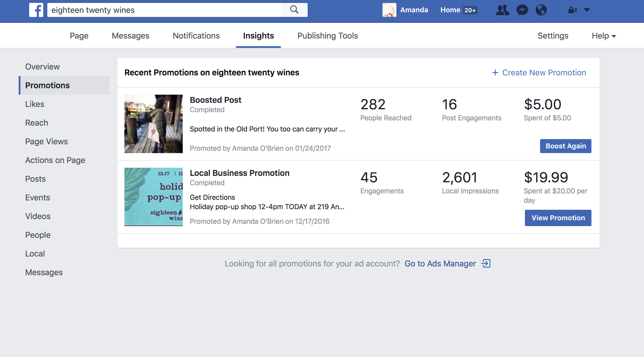Viewport: 644px width, 357px height.
Task: Switch to the top Messages tab
Action: (x=130, y=36)
